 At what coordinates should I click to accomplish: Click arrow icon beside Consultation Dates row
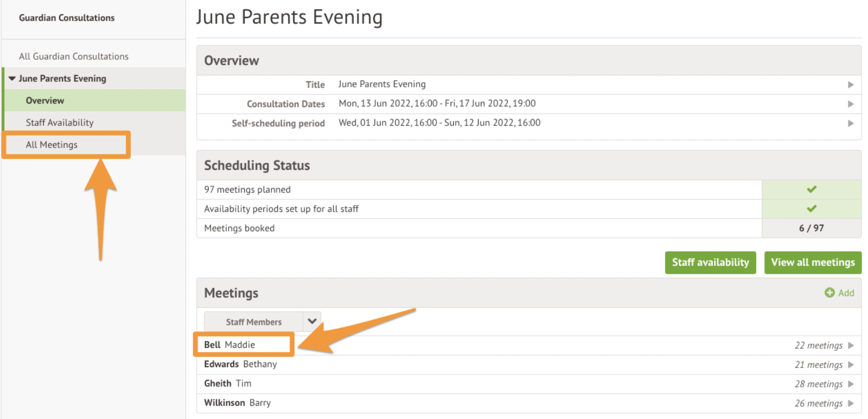click(851, 104)
